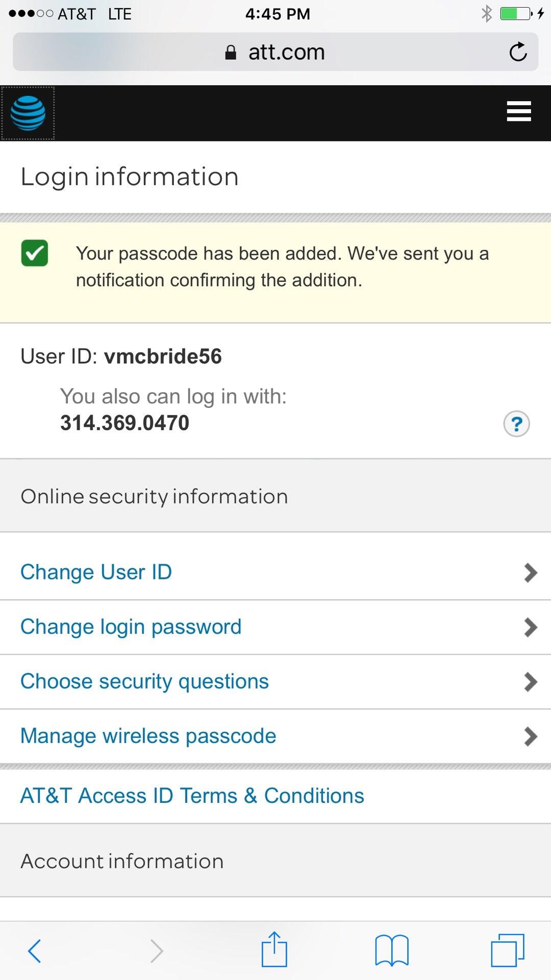
Task: Tap chevron beside Manage wireless passcode
Action: coord(531,737)
